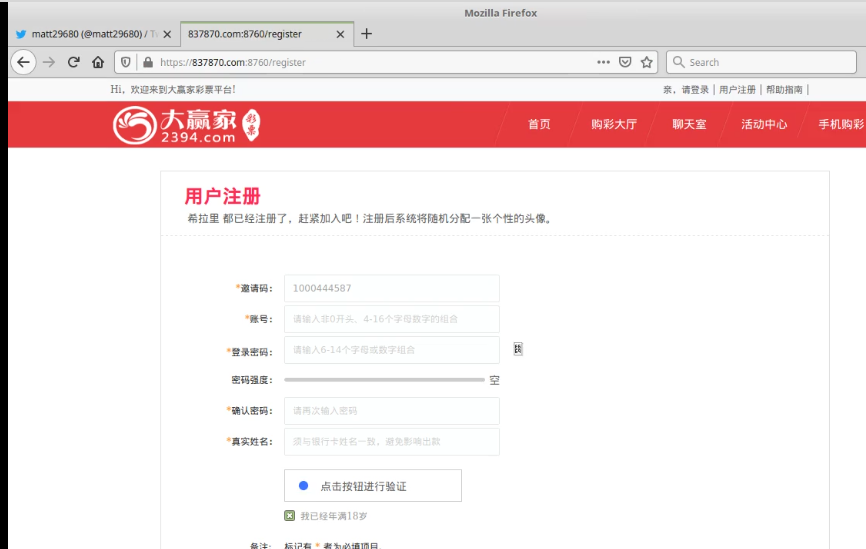Toggle the 我已经年满18岁 checkbox

pos(289,516)
